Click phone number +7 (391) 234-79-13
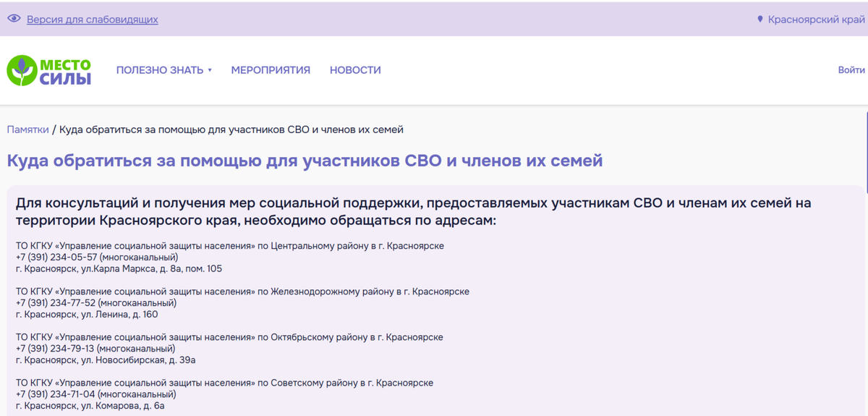The image size is (868, 416). pos(55,349)
